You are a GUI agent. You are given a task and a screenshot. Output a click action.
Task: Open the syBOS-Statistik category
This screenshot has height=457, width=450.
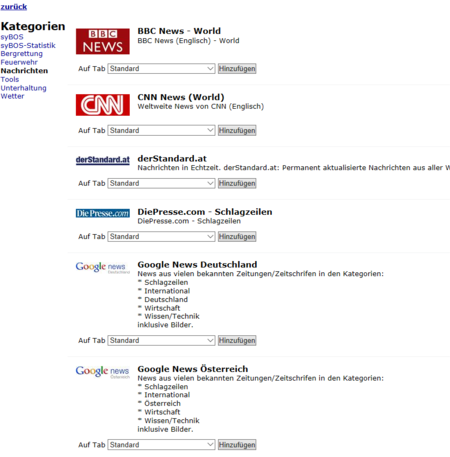coord(28,45)
